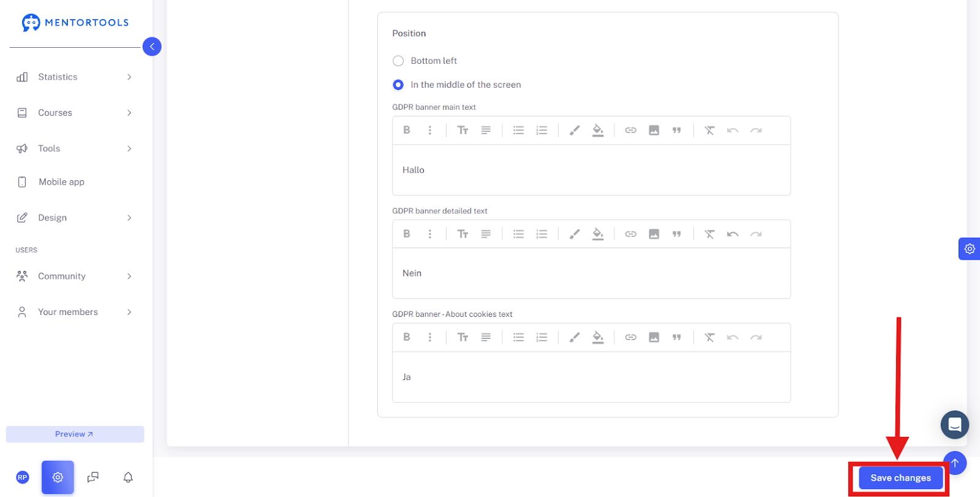Open text size tool in main text toolbar
980x497 pixels.
(463, 130)
